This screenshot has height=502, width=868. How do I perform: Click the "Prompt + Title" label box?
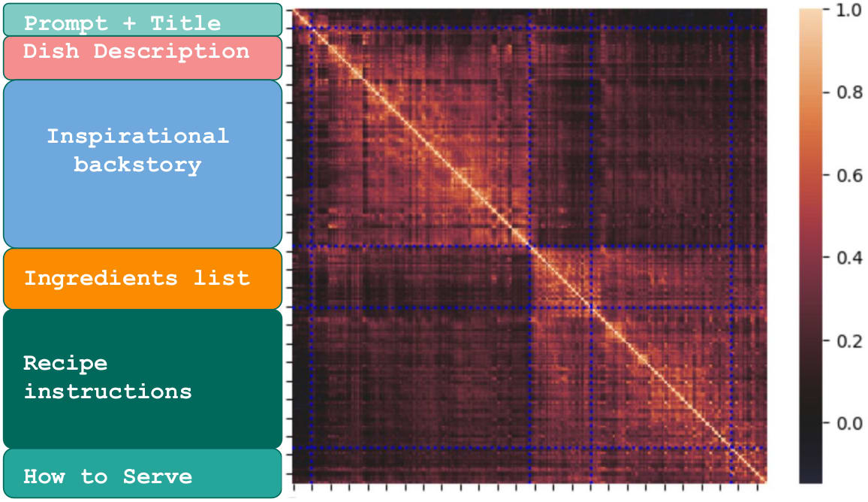(x=143, y=20)
